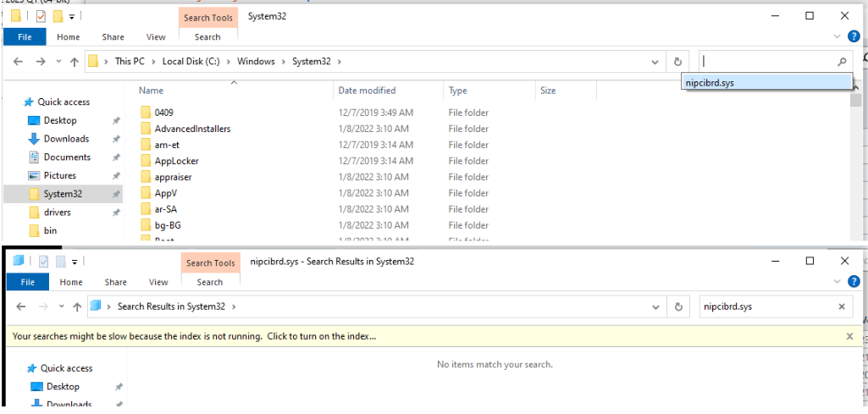Expand the ribbon chevron in top window
Viewport: 868px width, 414px height.
point(838,36)
